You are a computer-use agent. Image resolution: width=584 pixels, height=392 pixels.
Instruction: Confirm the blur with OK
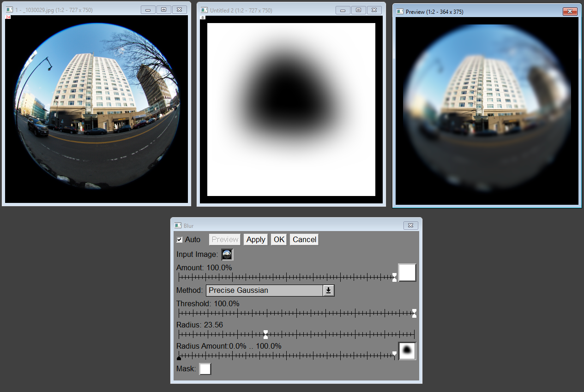pyautogui.click(x=279, y=240)
